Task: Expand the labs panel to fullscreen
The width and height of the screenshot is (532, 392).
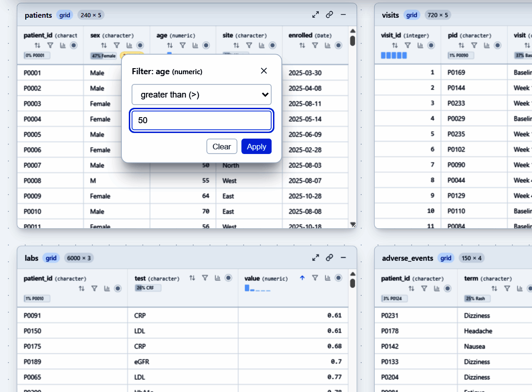Action: click(x=315, y=258)
